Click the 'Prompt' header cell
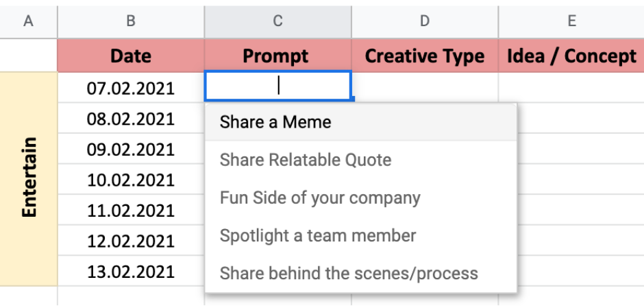644x308 pixels. (278, 56)
